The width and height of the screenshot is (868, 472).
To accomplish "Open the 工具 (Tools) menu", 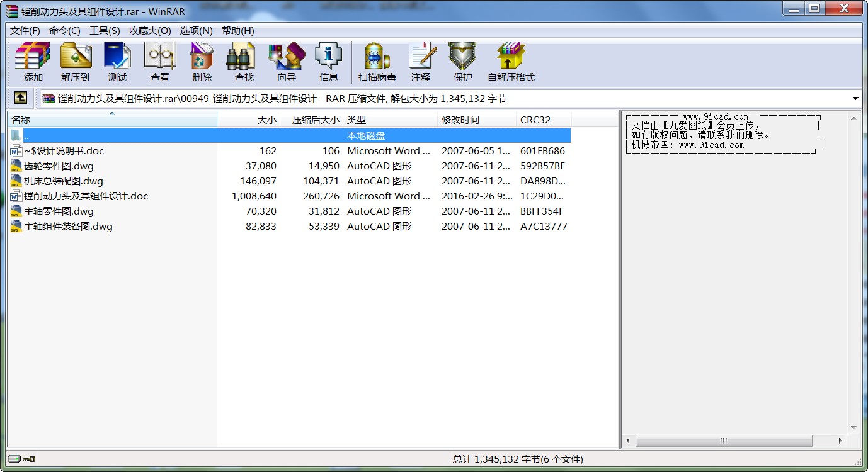I will pyautogui.click(x=105, y=30).
